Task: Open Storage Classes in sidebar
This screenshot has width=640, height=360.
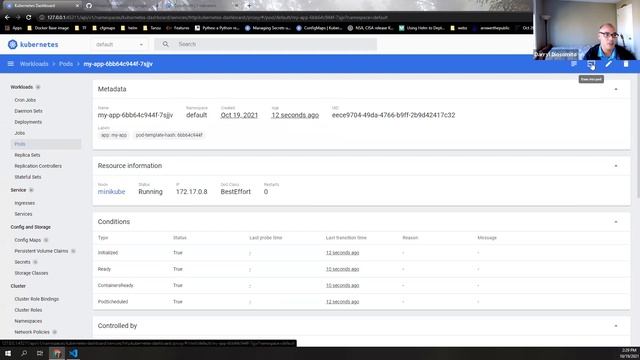Action: point(31,273)
